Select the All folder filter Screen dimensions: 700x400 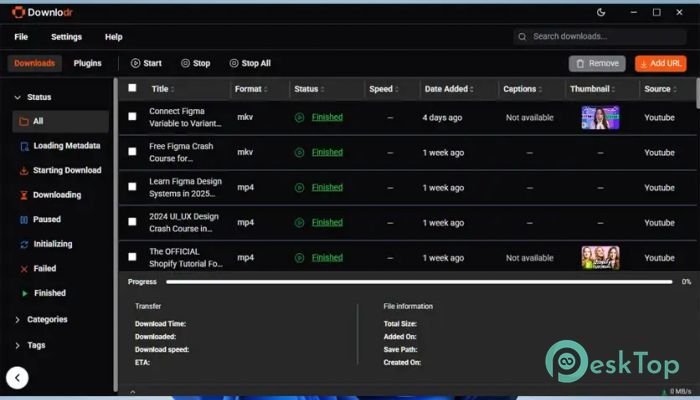coord(60,121)
